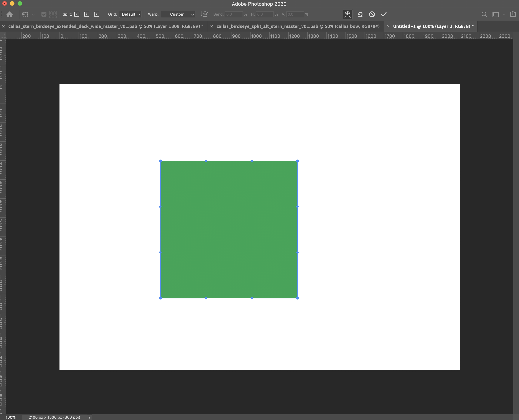The image size is (519, 420).
Task: Click the H distortion field
Action: point(265,14)
